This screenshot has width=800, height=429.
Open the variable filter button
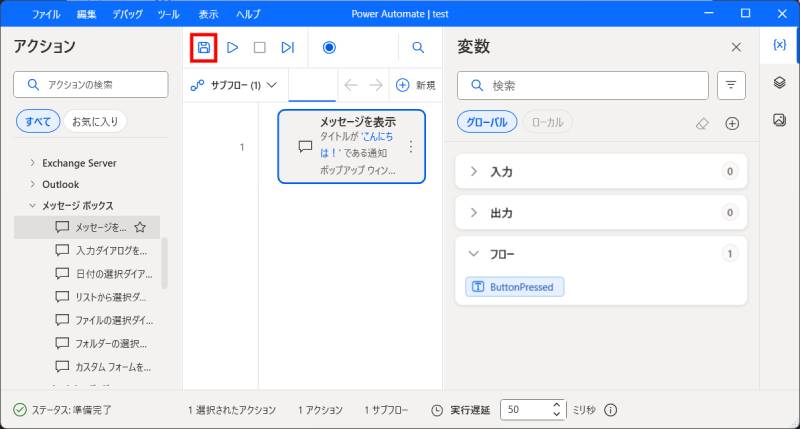point(731,85)
